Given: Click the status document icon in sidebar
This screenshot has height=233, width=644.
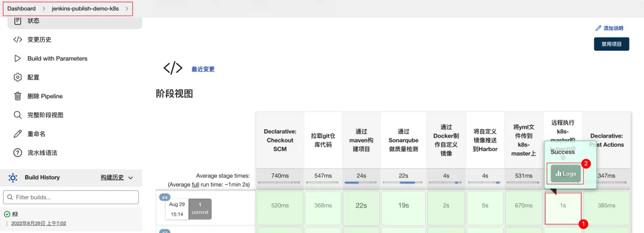Looking at the screenshot, I should click(x=17, y=20).
